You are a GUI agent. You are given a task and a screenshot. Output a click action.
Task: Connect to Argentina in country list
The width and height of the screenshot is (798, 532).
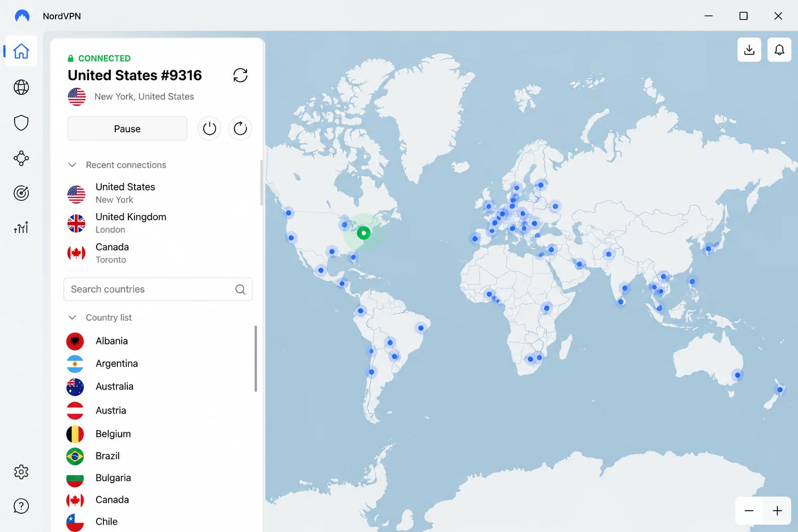(158, 364)
